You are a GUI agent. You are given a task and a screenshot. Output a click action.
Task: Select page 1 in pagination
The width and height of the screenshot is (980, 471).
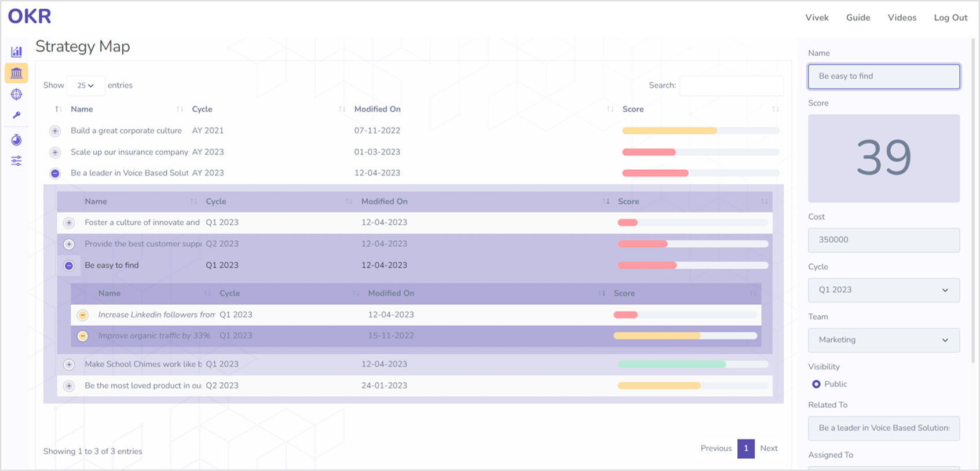746,448
